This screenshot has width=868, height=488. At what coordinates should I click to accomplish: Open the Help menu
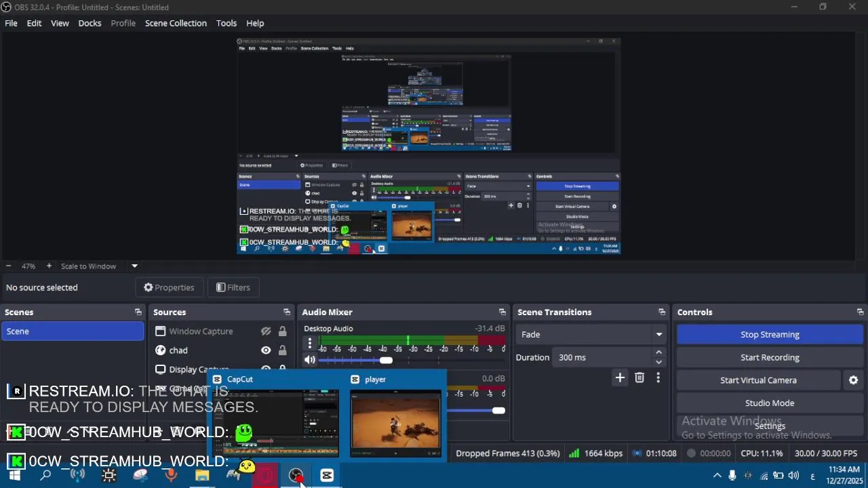[255, 23]
